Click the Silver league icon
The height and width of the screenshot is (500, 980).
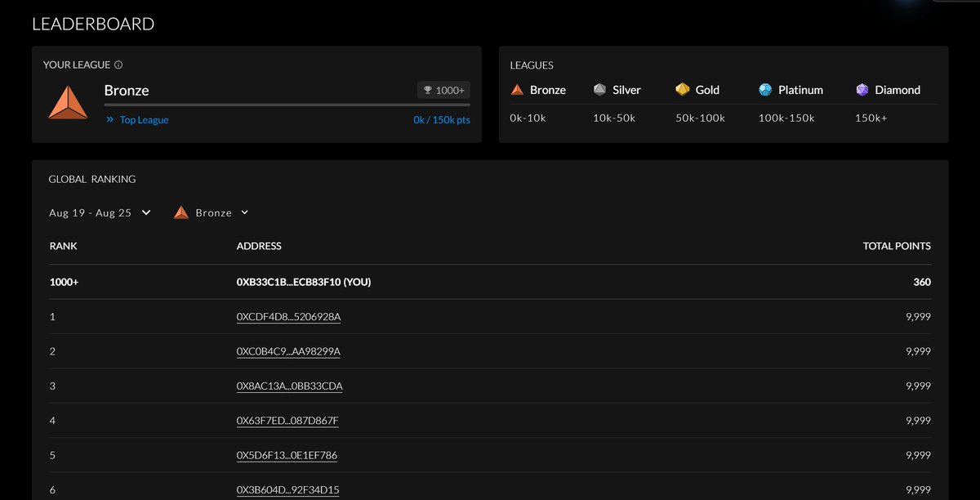[600, 90]
